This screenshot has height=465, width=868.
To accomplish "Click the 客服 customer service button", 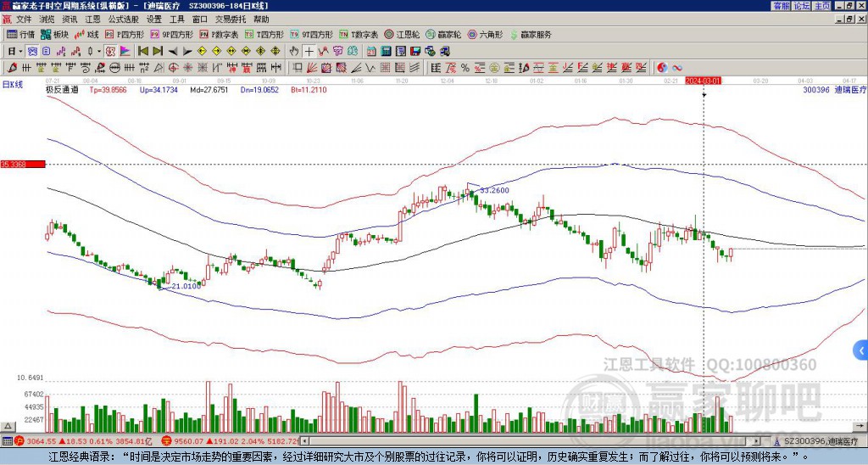I will pyautogui.click(x=782, y=6).
